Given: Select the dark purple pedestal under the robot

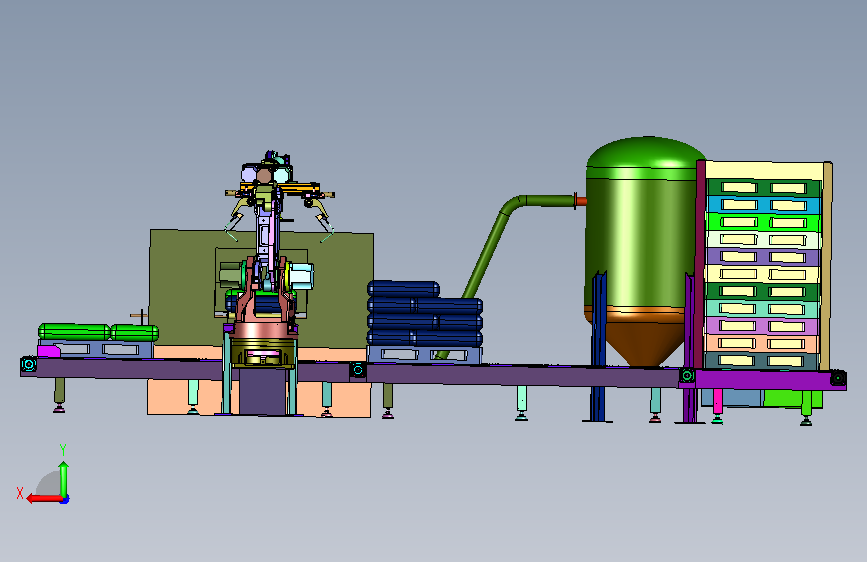Looking at the screenshot, I should 262,392.
